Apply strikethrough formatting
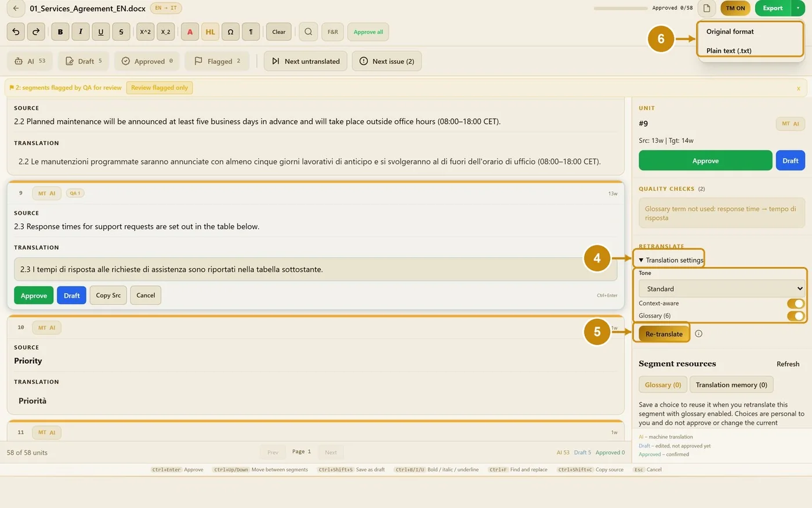Viewport: 812px width, 508px height. tap(121, 32)
